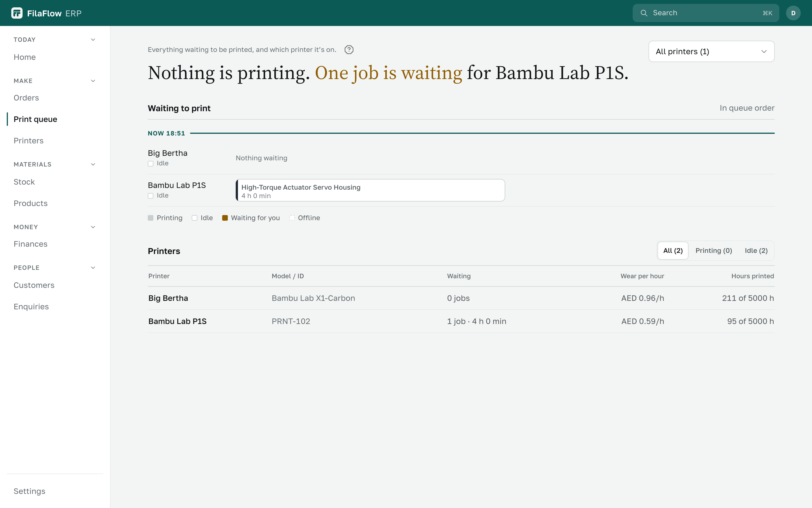
Task: Click the Idle status box under Big Bertha
Action: click(151, 164)
